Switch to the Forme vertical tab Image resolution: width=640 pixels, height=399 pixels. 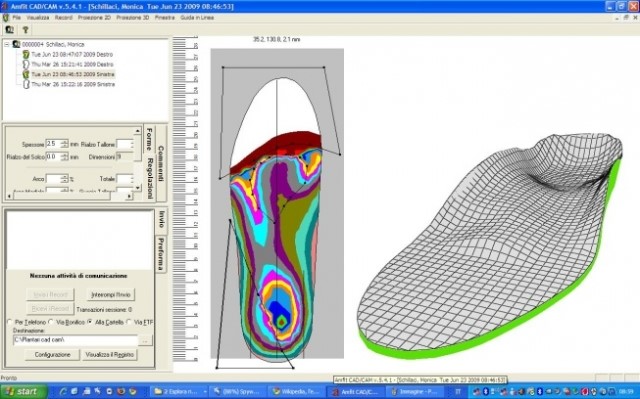coord(150,140)
